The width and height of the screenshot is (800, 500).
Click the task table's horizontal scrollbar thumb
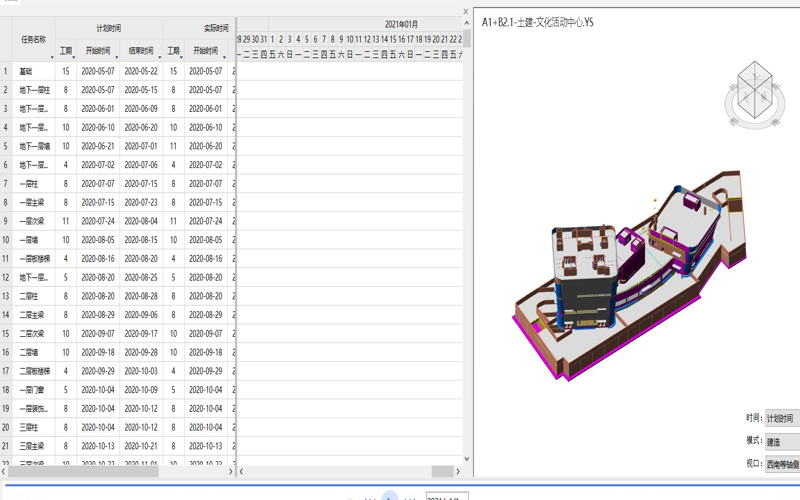point(82,472)
